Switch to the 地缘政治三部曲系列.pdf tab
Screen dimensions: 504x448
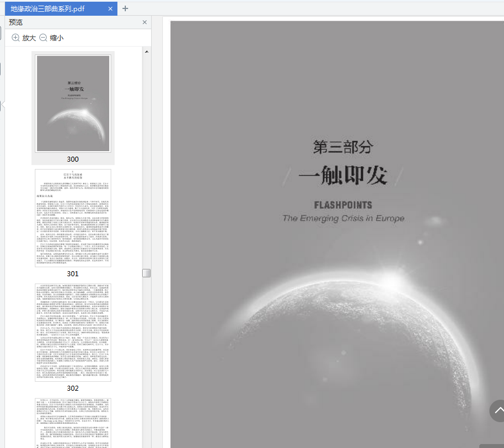click(61, 8)
